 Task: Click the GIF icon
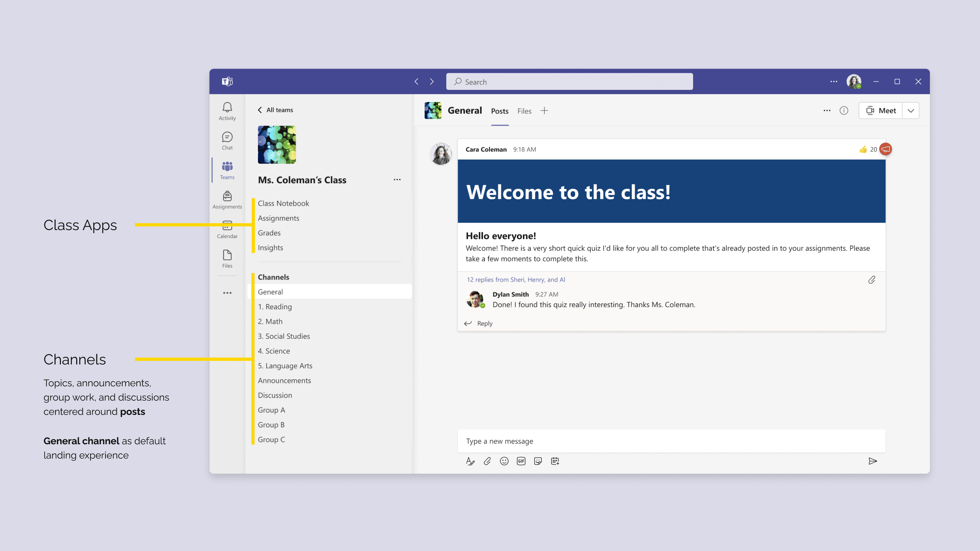[521, 461]
